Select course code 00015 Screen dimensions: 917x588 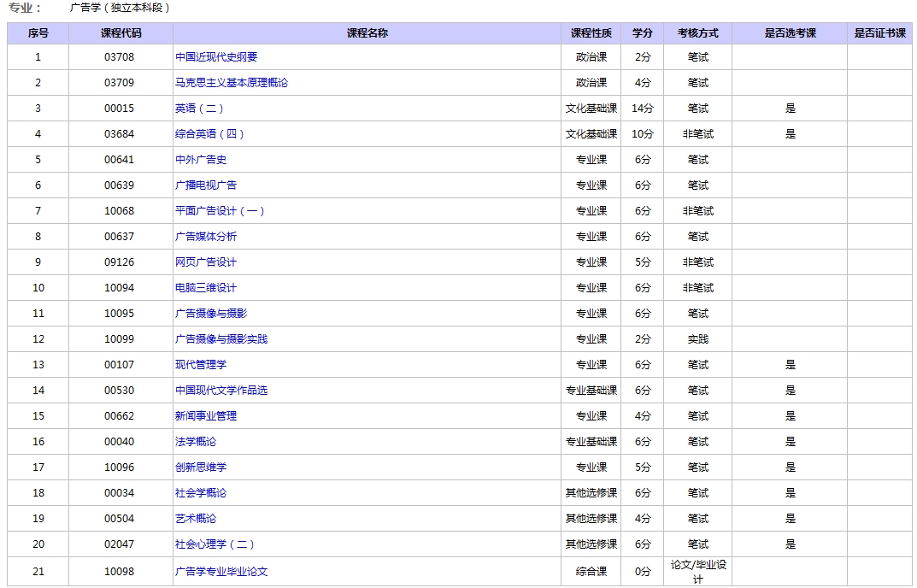coord(120,109)
